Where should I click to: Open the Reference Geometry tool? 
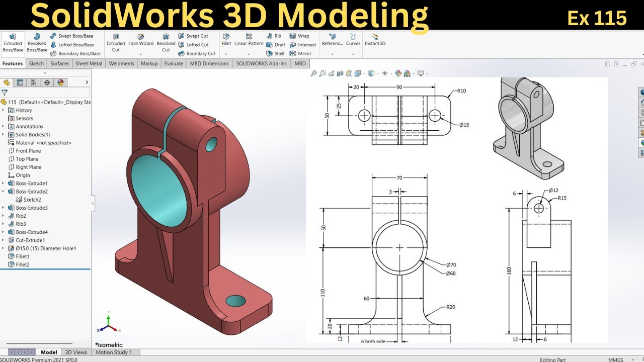[332, 40]
